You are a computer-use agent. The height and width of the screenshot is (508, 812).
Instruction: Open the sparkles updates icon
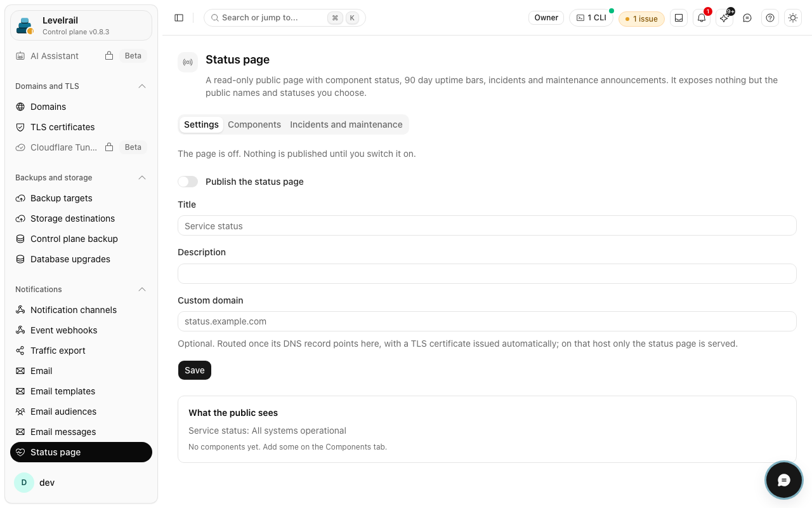pos(724,18)
